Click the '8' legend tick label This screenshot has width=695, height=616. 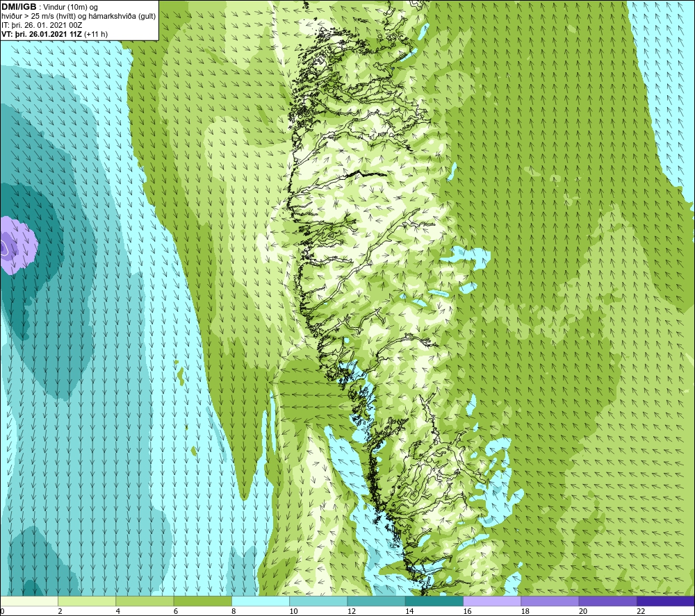pos(234,611)
